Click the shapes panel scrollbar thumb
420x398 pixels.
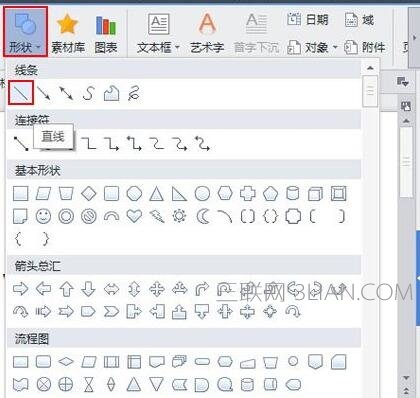370,91
